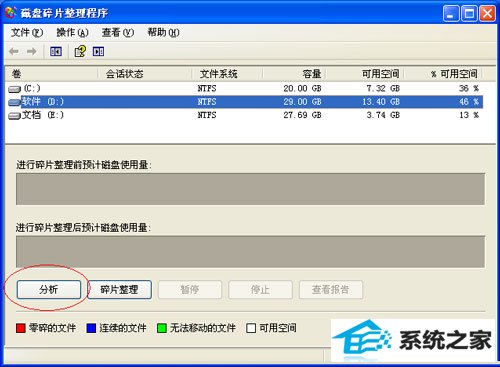Click the NTFS cell in the C: row
500x367 pixels.
pyautogui.click(x=207, y=88)
